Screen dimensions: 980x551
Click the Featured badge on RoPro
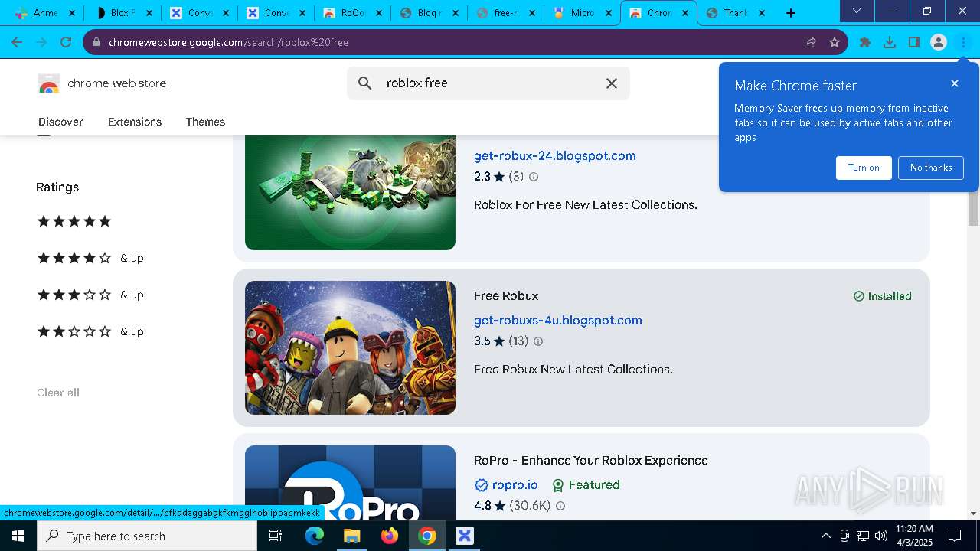point(586,484)
